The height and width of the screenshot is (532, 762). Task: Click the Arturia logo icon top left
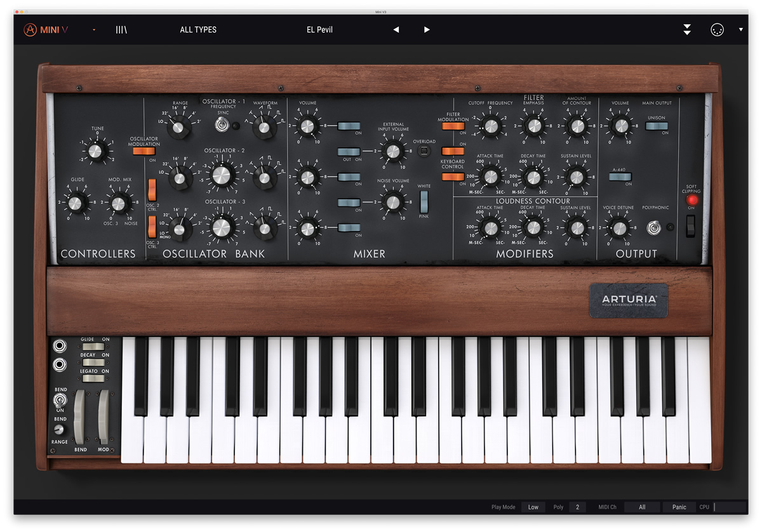click(x=30, y=29)
